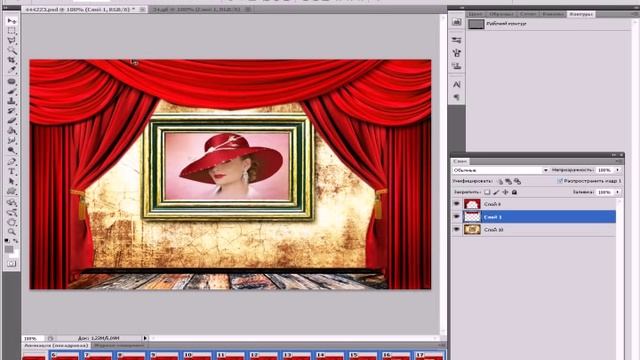
Task: Switch to the Каналы panel tab
Action: click(x=553, y=14)
